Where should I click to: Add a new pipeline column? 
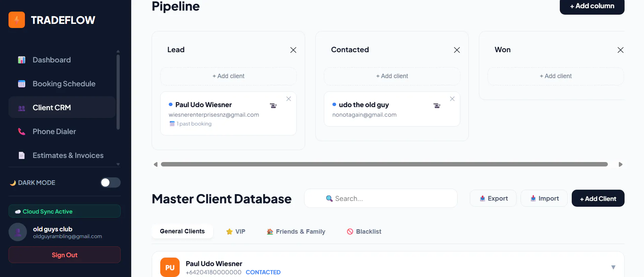tap(592, 6)
